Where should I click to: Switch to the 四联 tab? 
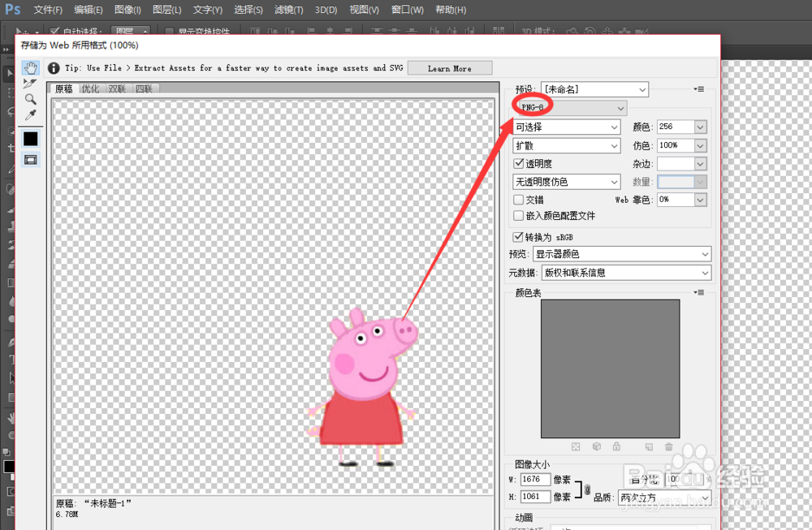click(x=144, y=88)
